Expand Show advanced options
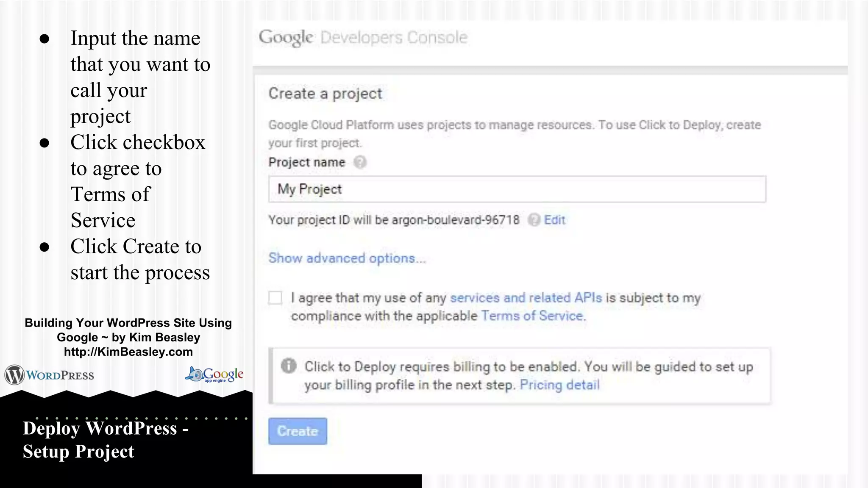The height and width of the screenshot is (488, 868). click(x=347, y=258)
